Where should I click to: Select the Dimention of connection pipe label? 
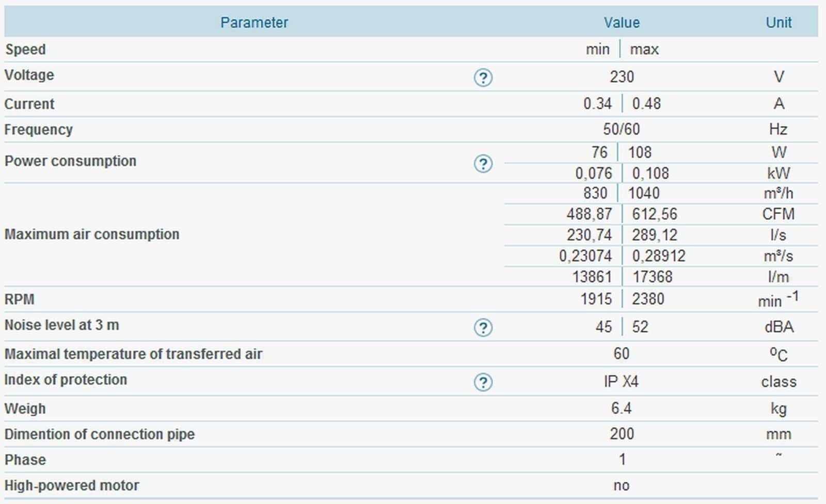click(x=100, y=434)
